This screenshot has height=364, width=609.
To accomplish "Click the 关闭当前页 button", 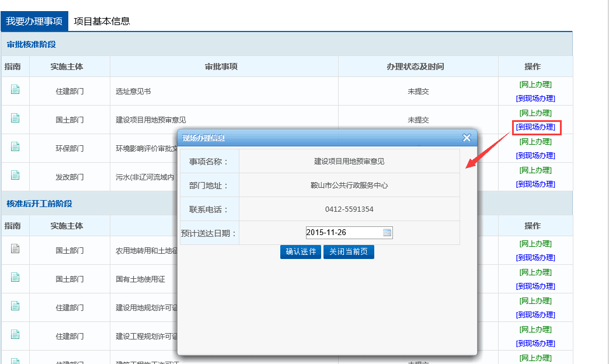I will (x=349, y=252).
